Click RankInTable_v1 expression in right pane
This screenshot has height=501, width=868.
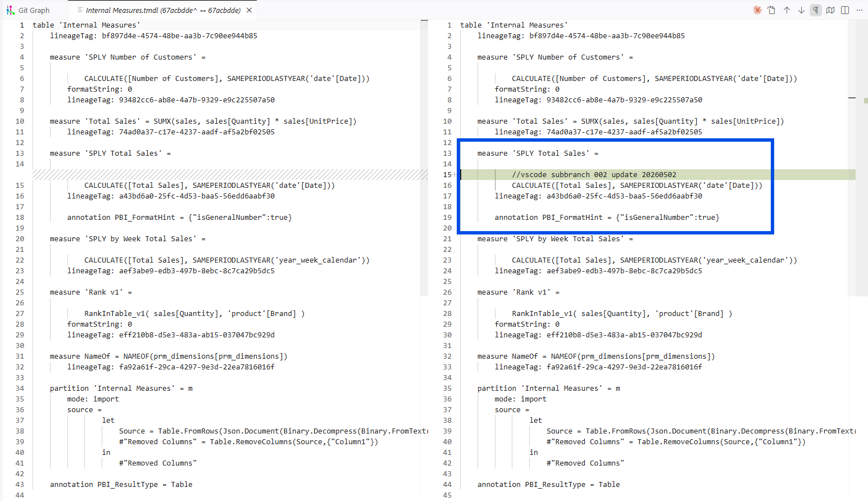coord(622,314)
